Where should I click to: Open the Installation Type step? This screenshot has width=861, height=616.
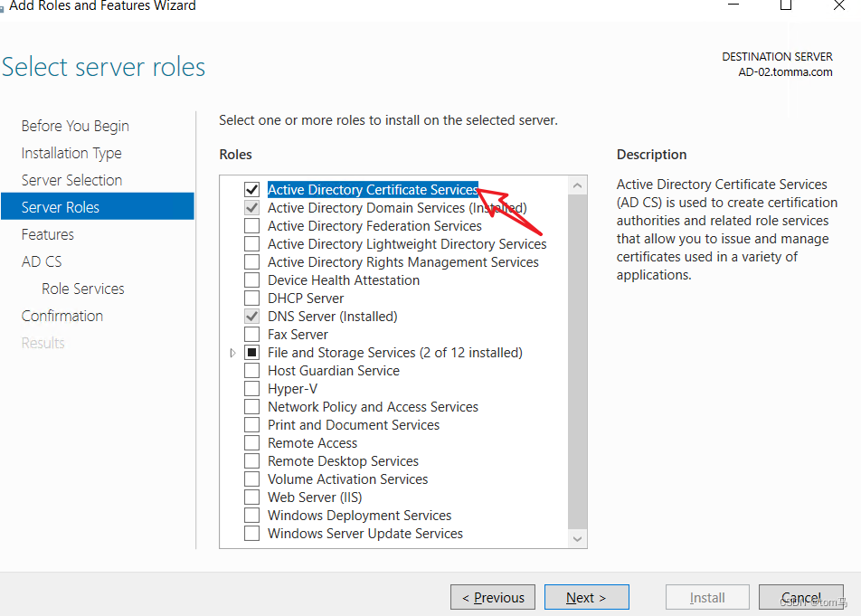71,153
